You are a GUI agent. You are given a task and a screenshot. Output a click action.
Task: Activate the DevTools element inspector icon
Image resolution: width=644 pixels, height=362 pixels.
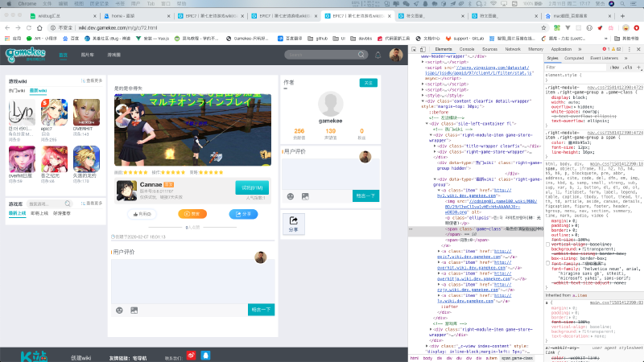[414, 49]
